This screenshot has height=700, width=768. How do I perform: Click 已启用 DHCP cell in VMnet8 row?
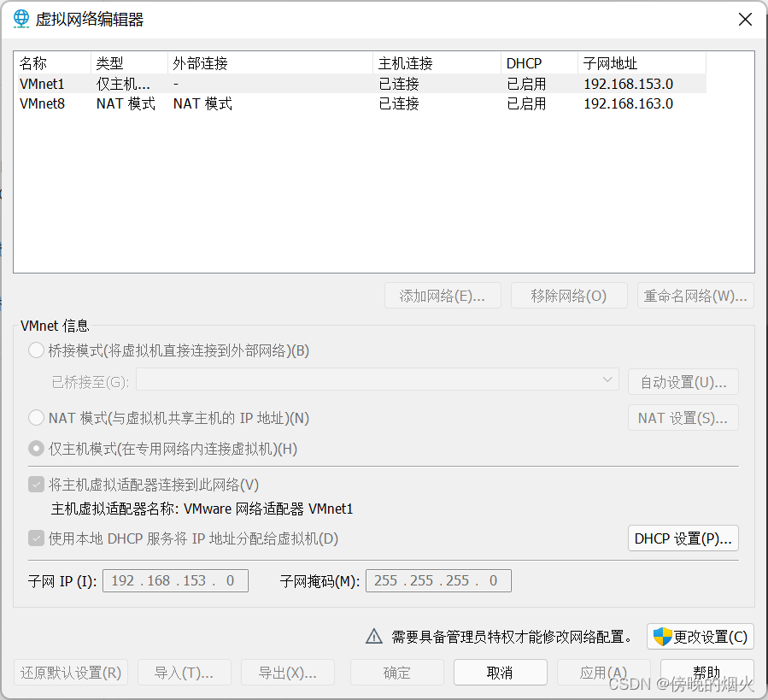[526, 103]
